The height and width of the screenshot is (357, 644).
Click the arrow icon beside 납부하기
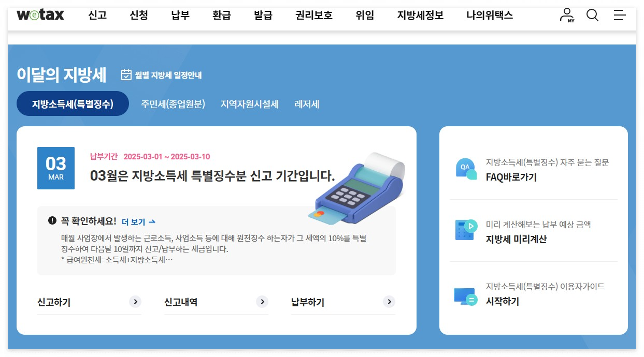click(389, 302)
